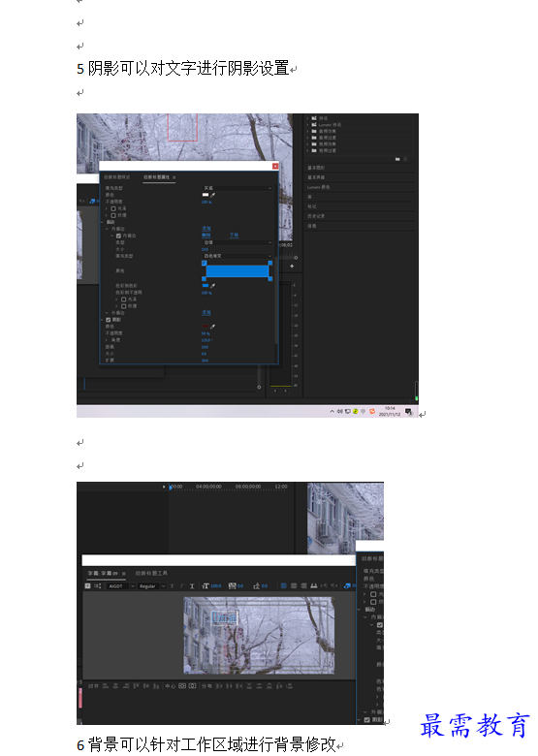Screen dimensions: 538x756
Task: Open the AIGDT font family dropdown
Action: [x=121, y=585]
